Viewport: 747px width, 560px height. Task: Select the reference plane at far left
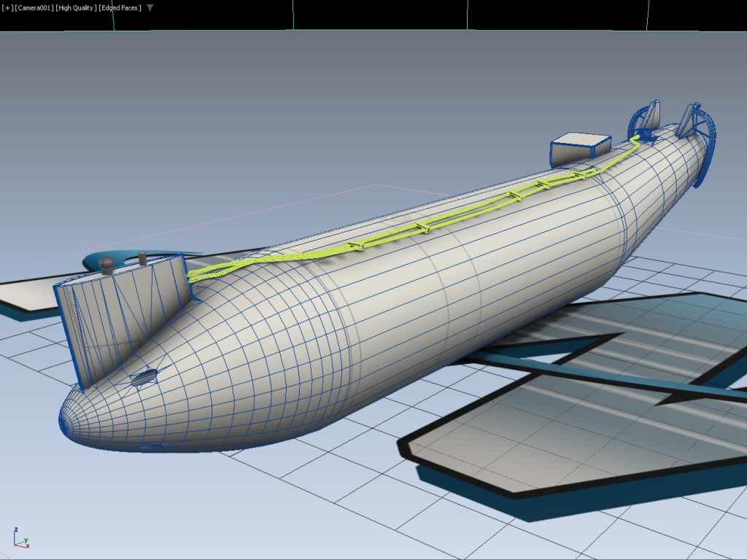click(26, 295)
